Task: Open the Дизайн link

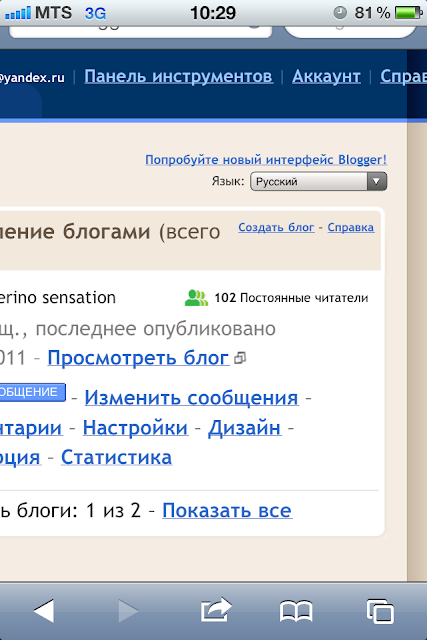Action: (245, 428)
